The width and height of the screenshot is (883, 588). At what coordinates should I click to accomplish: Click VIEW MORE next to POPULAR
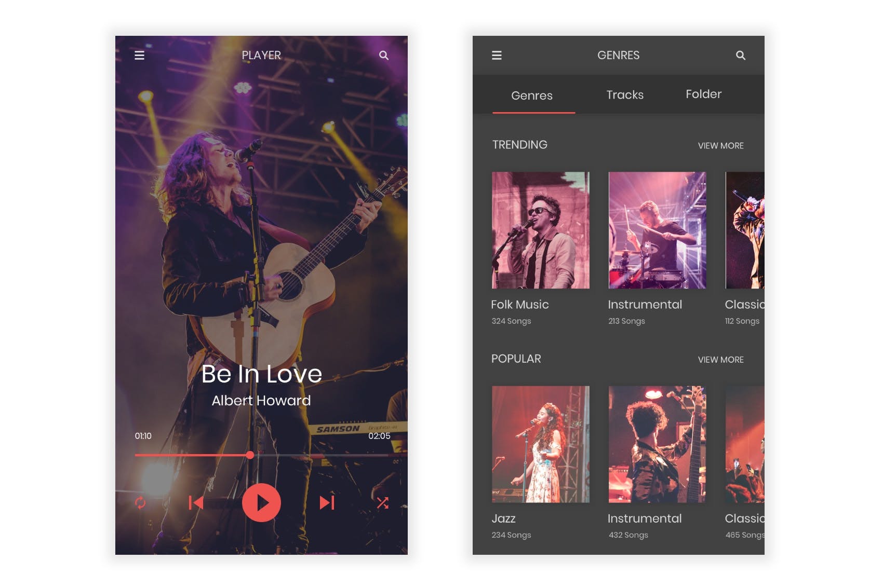(x=721, y=359)
